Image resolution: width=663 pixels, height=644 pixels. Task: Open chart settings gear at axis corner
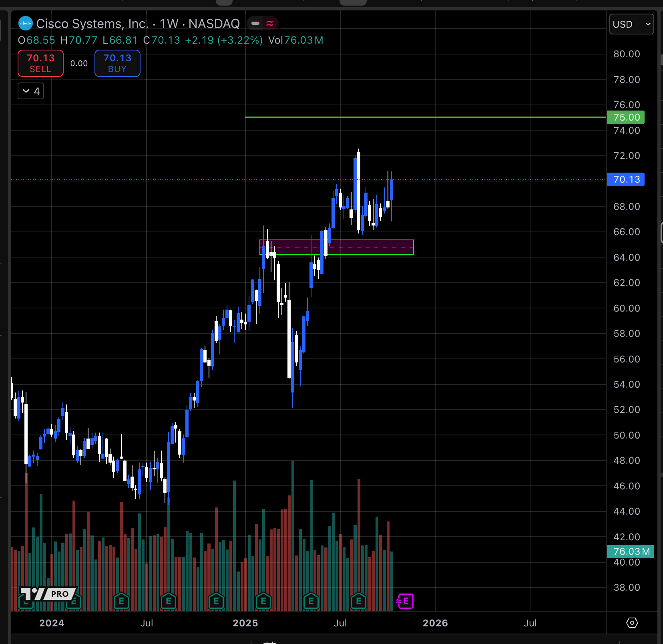click(632, 623)
